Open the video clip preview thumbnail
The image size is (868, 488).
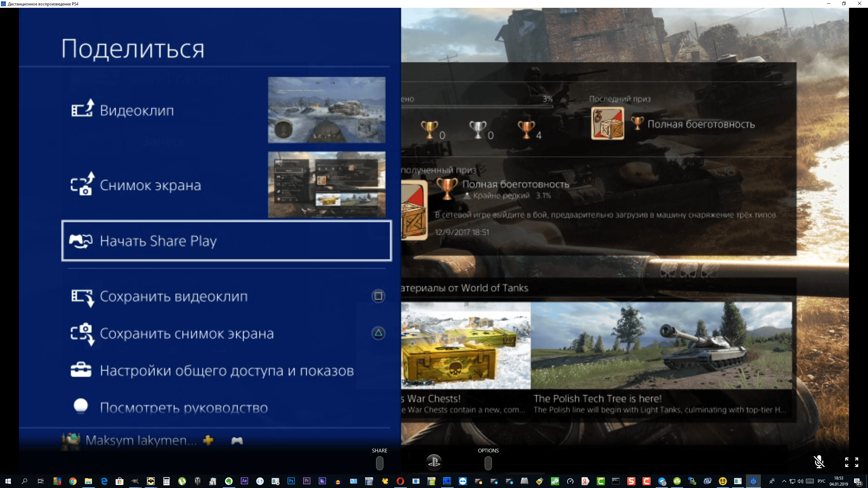pos(327,110)
